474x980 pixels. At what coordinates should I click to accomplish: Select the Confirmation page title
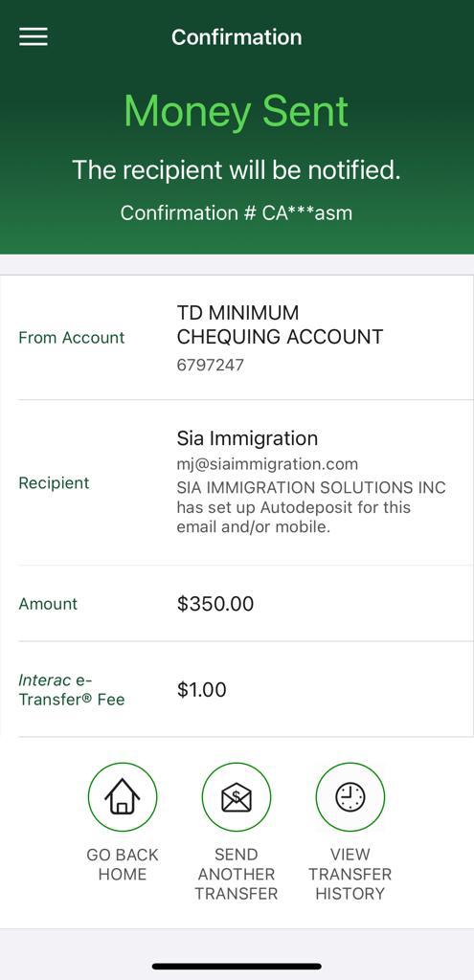[237, 37]
